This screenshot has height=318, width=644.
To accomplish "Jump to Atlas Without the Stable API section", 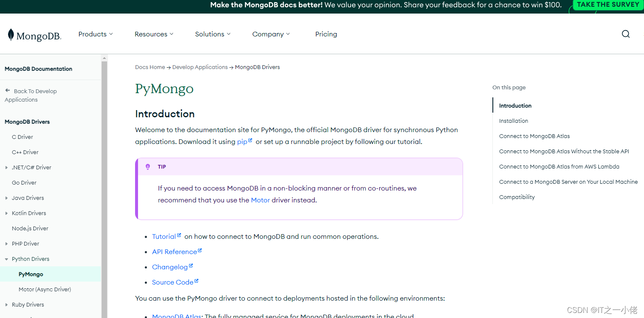I will 564,151.
